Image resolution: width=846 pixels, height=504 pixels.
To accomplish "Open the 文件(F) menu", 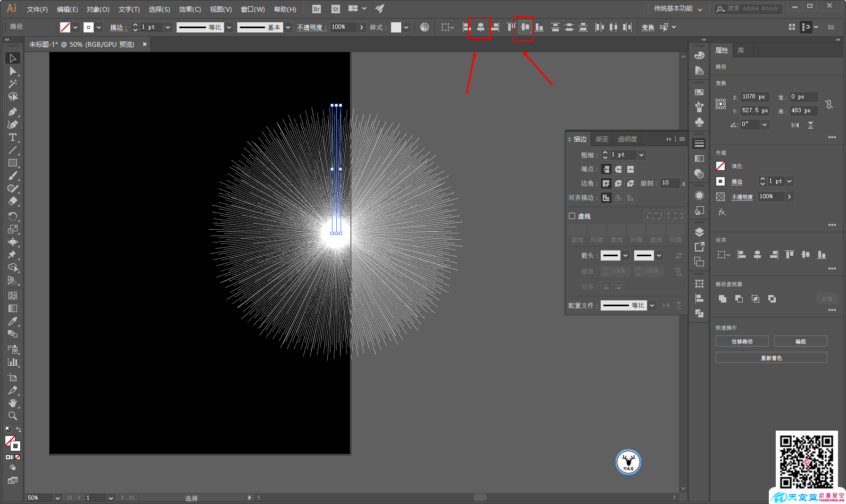I will click(x=37, y=9).
